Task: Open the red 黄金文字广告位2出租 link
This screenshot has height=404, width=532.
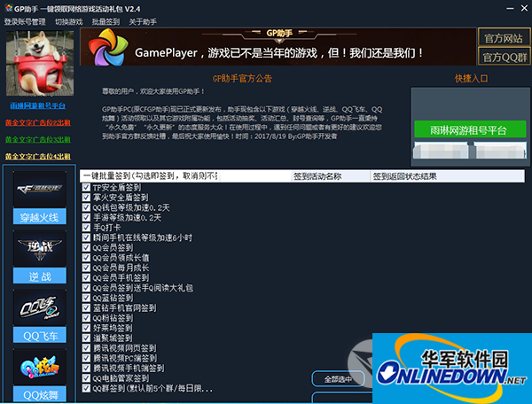Action: click(x=37, y=122)
